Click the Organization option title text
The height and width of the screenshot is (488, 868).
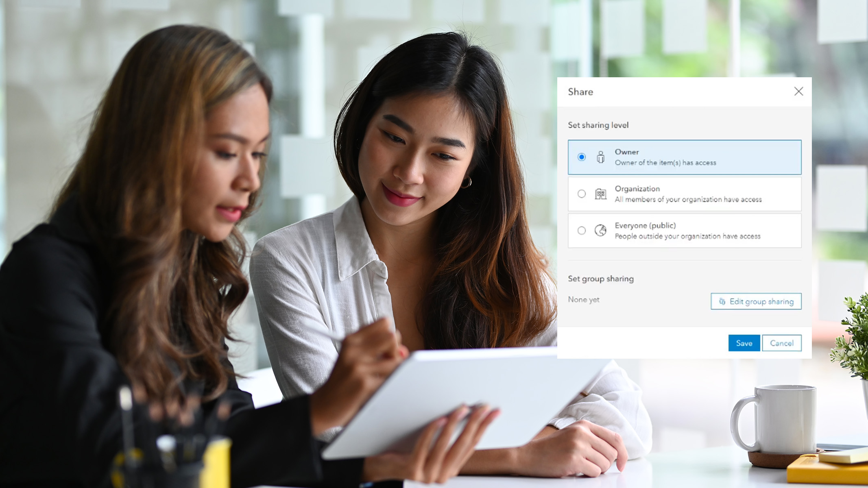637,189
